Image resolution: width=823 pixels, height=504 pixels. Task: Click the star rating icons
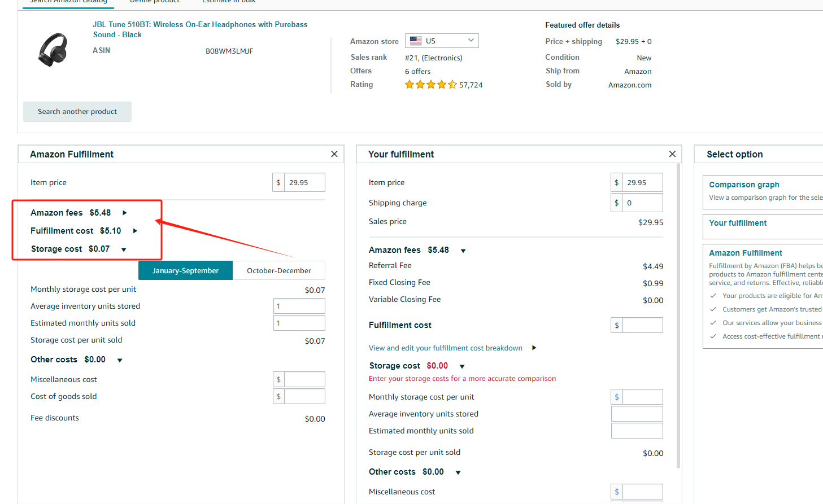click(x=431, y=85)
